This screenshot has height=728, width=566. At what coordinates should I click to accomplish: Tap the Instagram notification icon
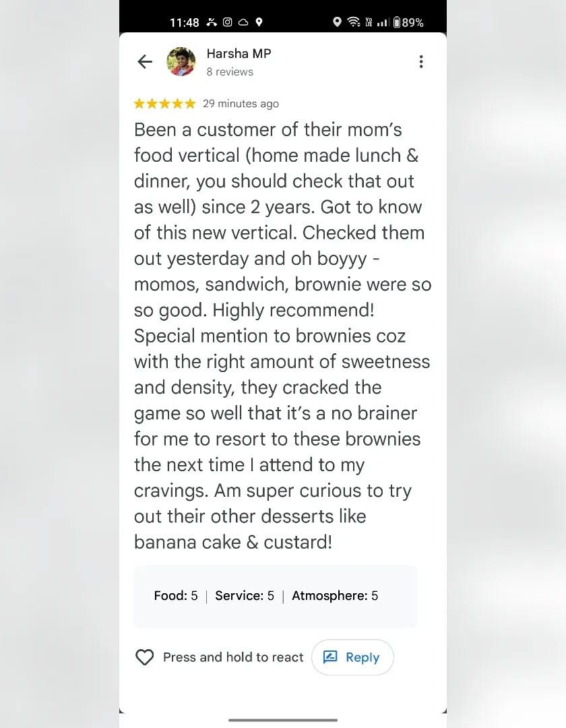coord(228,22)
